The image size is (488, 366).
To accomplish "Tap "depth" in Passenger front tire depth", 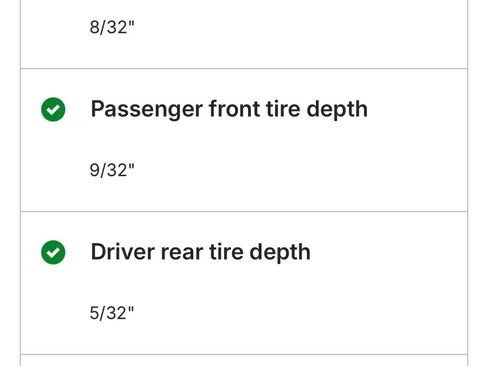I will point(337,110).
